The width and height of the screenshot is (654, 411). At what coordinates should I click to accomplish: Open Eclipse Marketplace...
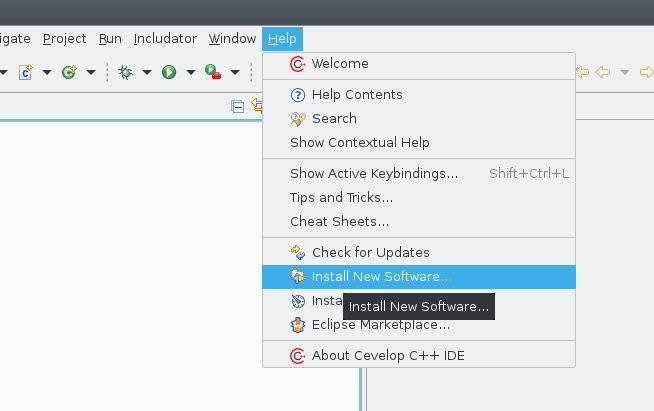[419, 325]
